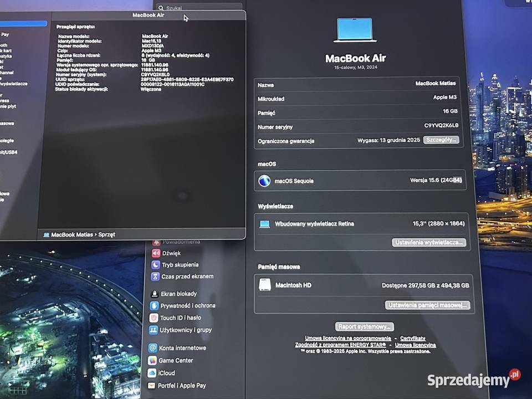This screenshot has width=532, height=399.
Task: Open Konta internetowe at-sign icon
Action: 153,348
